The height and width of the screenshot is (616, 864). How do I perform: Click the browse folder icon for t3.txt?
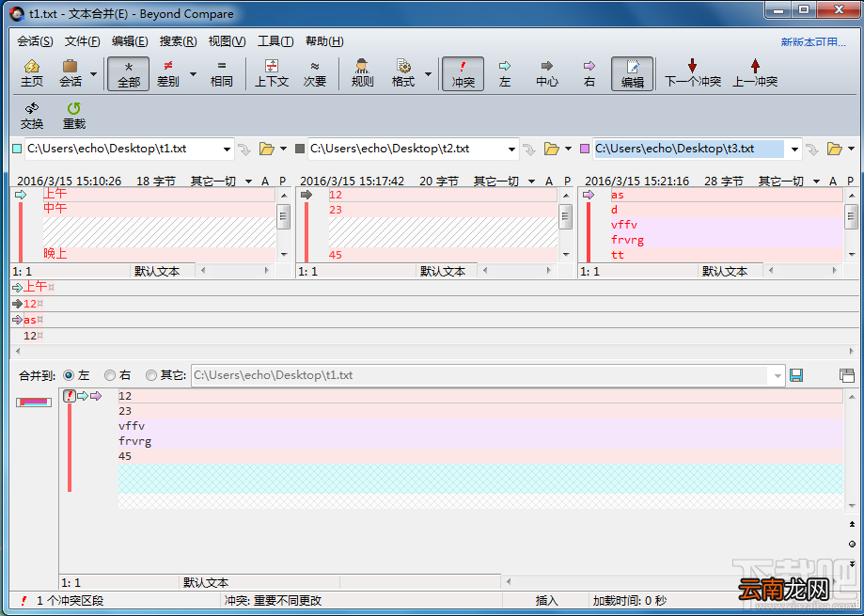(835, 149)
